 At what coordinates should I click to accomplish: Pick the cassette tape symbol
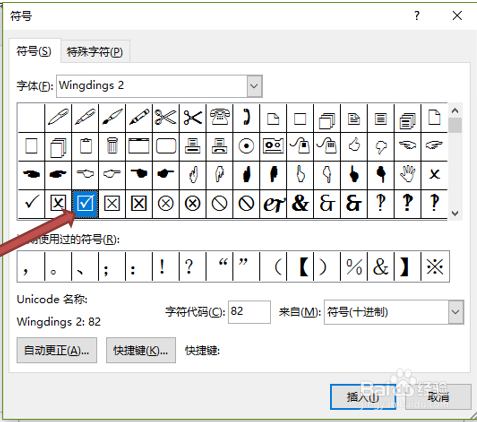tap(273, 146)
